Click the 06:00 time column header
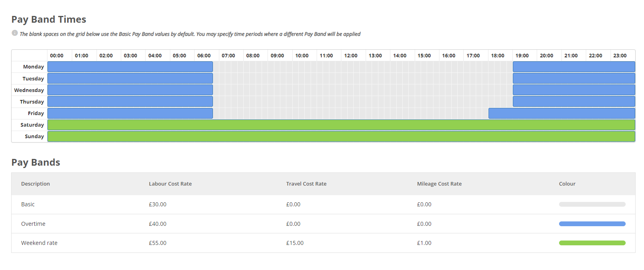The image size is (644, 270). click(x=204, y=56)
